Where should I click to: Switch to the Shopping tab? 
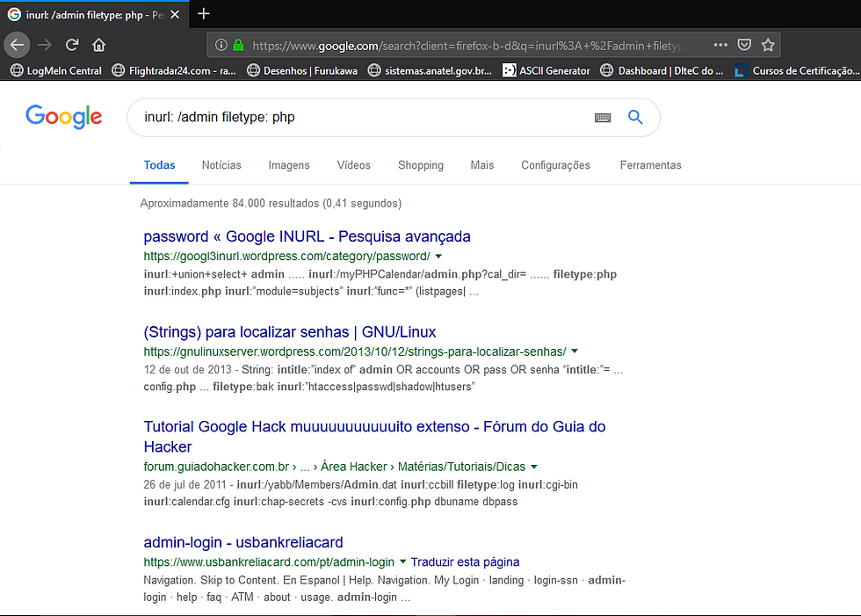pyautogui.click(x=421, y=165)
